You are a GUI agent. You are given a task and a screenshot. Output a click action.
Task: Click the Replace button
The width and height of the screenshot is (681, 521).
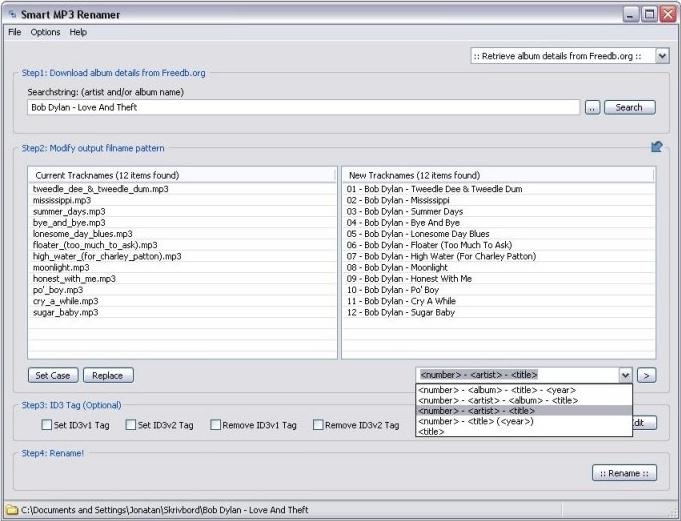click(108, 376)
